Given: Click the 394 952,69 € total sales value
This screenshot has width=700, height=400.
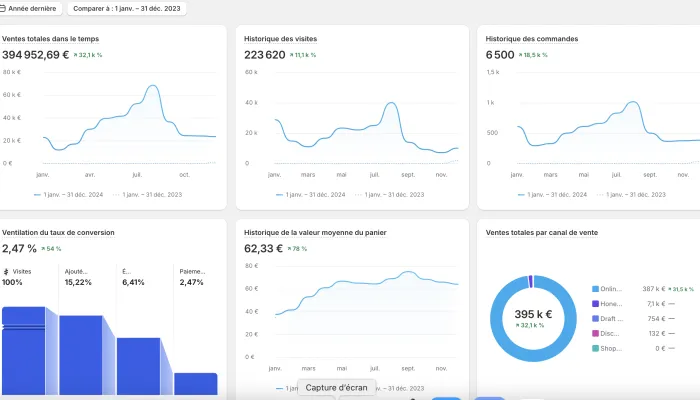Looking at the screenshot, I should [x=36, y=55].
